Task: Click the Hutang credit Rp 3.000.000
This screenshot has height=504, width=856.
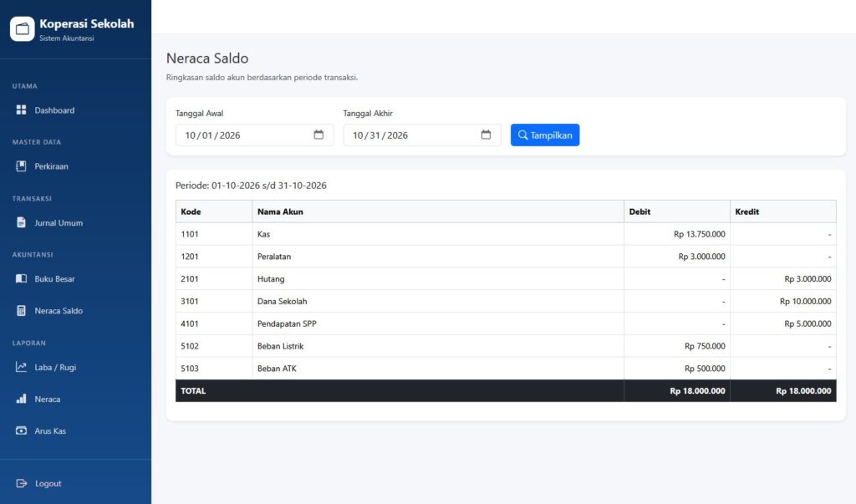Action: pos(808,278)
